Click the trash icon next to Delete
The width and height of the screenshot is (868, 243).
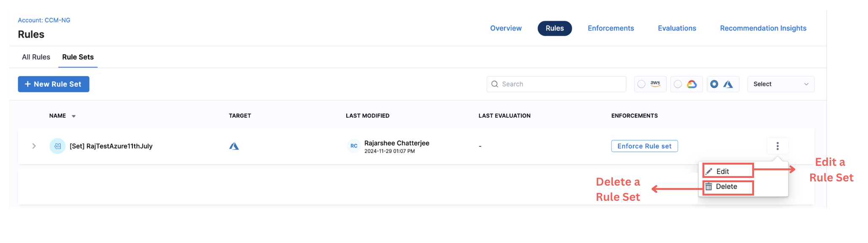click(x=709, y=186)
